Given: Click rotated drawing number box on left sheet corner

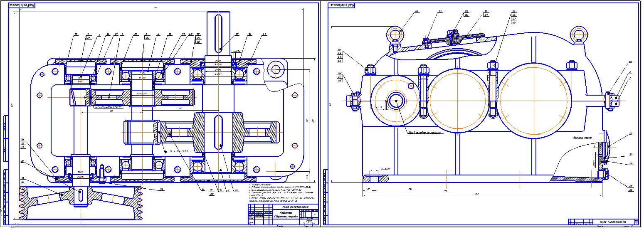Looking at the screenshot, I should [20, 5].
